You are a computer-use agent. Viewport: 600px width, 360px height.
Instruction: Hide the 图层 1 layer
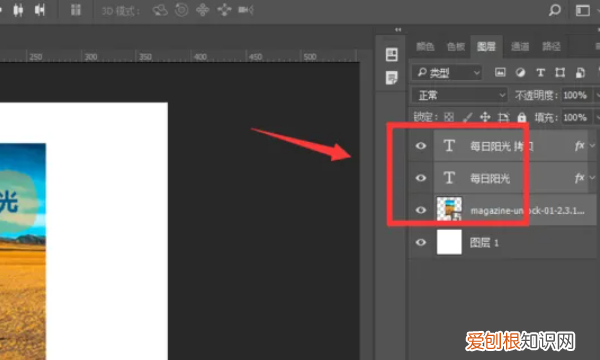[421, 242]
